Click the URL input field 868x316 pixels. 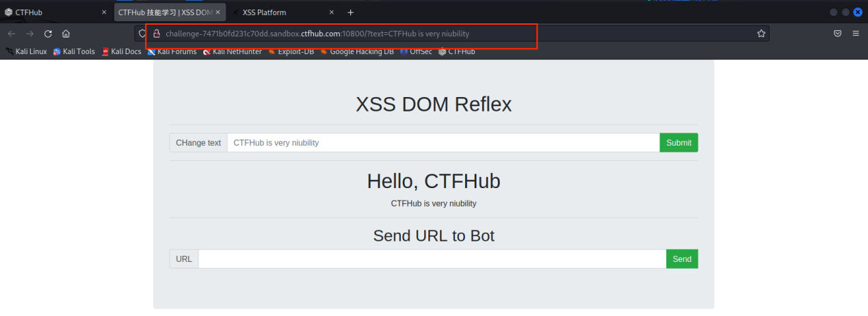click(432, 259)
